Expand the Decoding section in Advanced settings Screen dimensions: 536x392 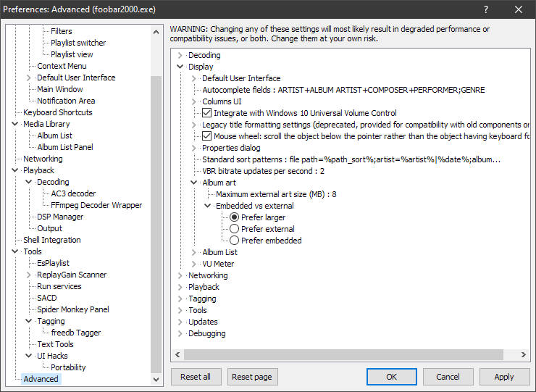click(x=180, y=55)
